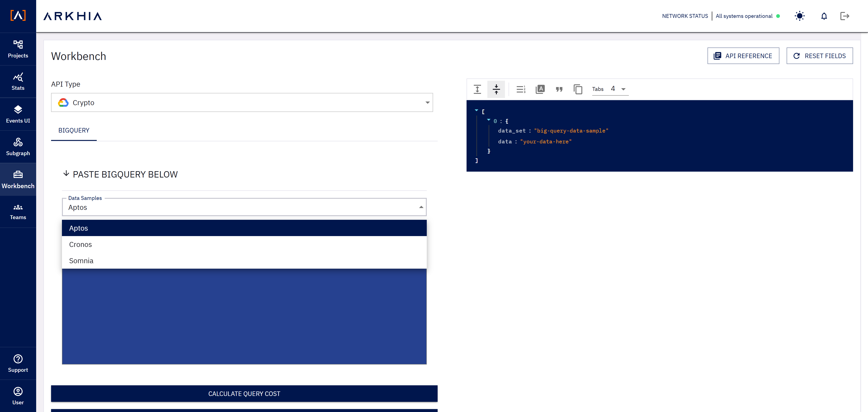Copy JSON output to clipboard
Screen dimensions: 868x412
pos(578,89)
